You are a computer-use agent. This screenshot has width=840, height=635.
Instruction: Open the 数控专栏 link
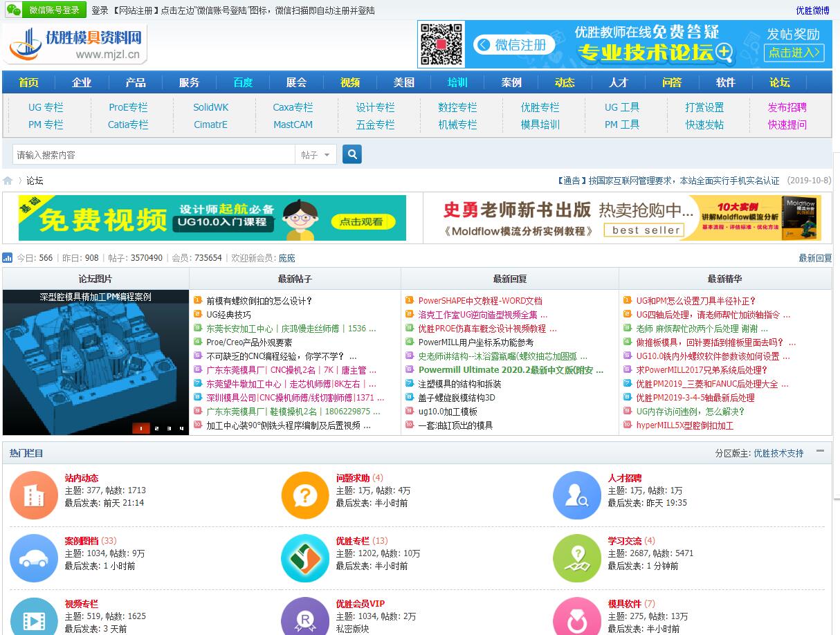457,107
